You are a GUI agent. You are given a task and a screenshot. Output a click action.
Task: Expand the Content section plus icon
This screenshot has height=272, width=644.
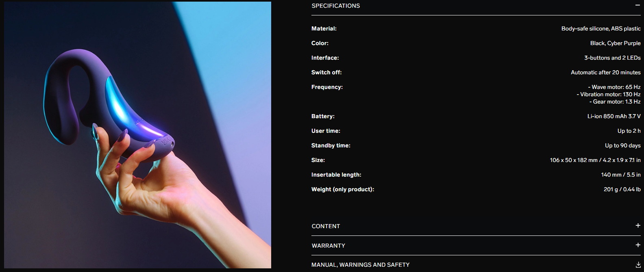(638, 225)
